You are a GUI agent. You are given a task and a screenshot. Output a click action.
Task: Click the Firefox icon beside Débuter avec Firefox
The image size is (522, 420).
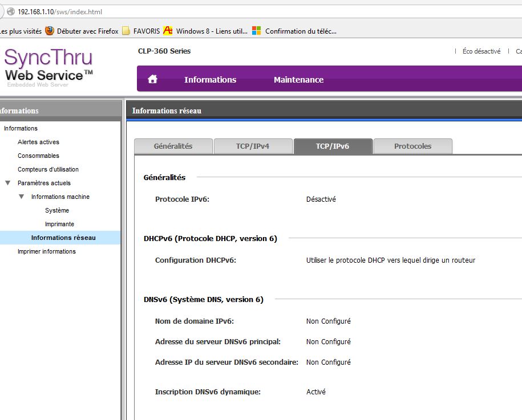point(50,31)
